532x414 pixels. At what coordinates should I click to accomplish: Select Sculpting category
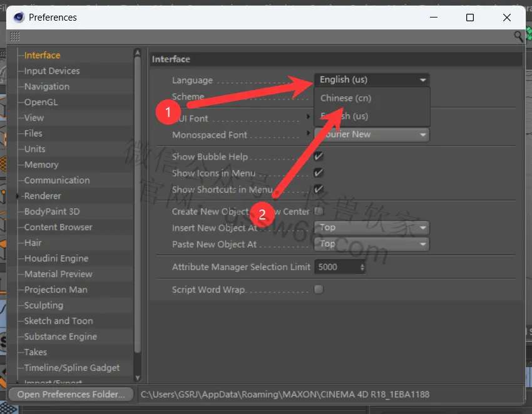[43, 305]
